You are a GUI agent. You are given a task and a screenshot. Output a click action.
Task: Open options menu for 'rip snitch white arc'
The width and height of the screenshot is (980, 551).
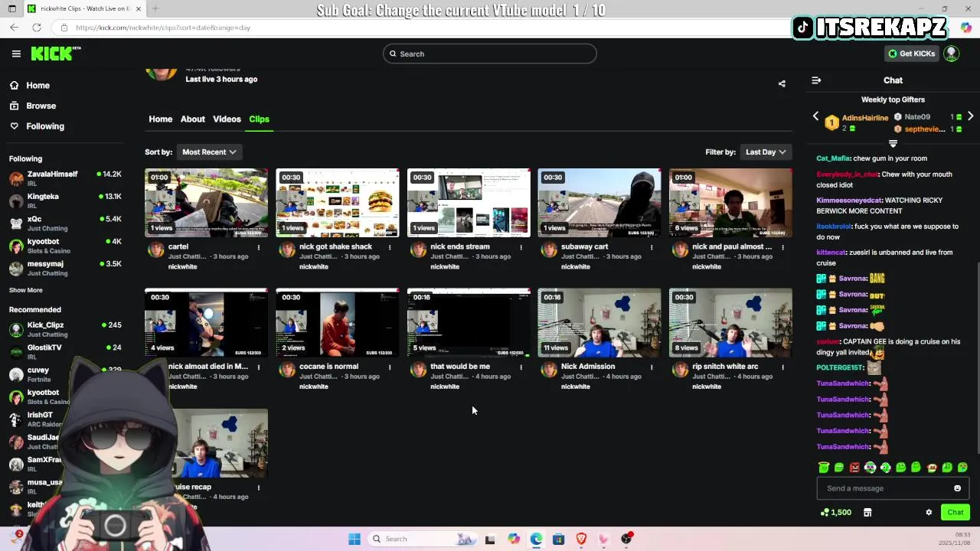(782, 367)
